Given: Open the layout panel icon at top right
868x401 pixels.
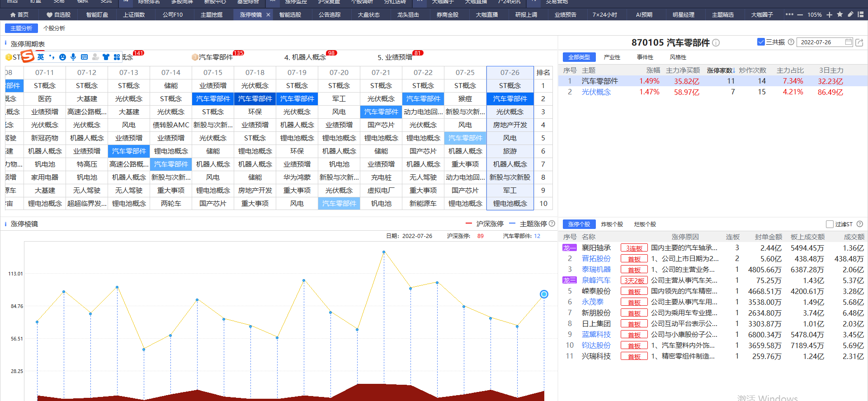Looking at the screenshot, I should (860, 14).
